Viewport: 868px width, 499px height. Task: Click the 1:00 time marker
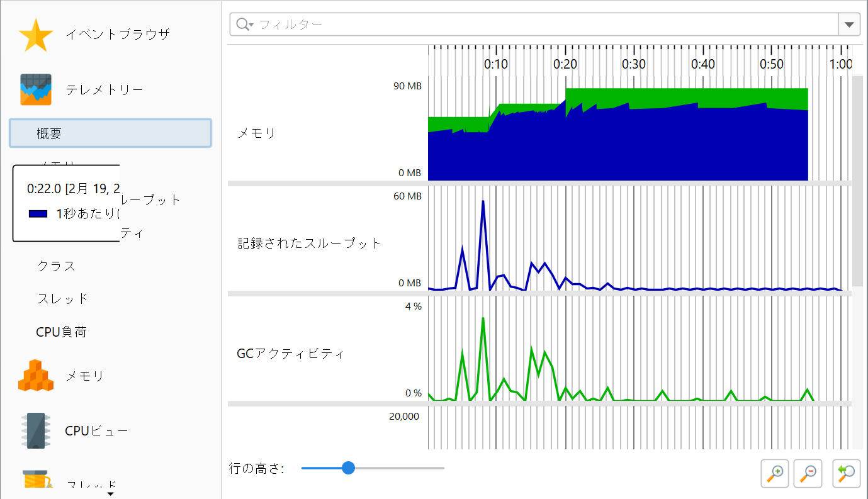841,64
